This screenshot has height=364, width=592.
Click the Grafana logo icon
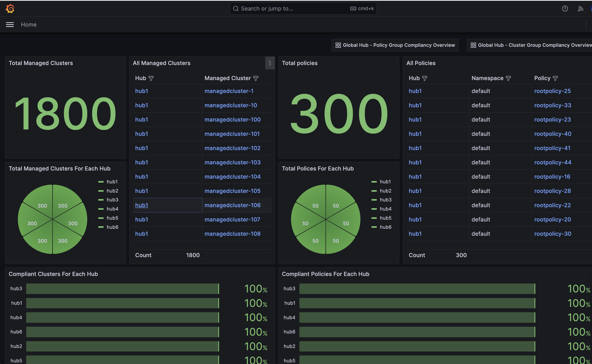point(10,9)
